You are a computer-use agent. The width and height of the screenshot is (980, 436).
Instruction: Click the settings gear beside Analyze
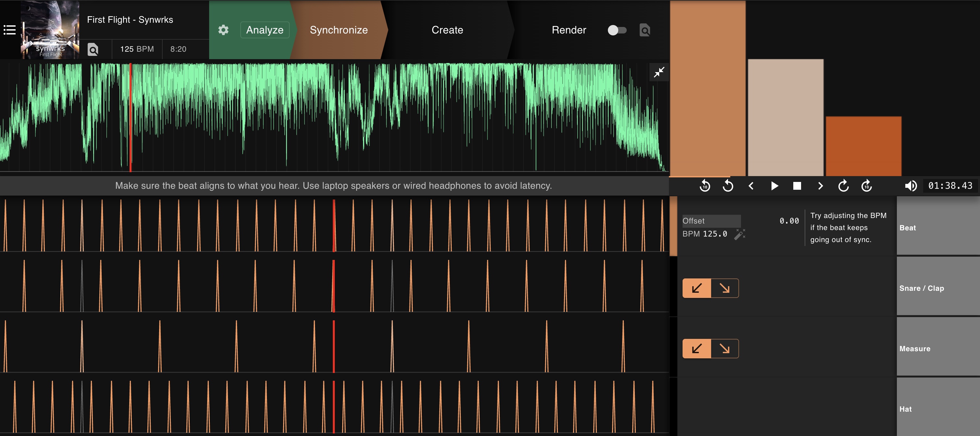point(223,30)
